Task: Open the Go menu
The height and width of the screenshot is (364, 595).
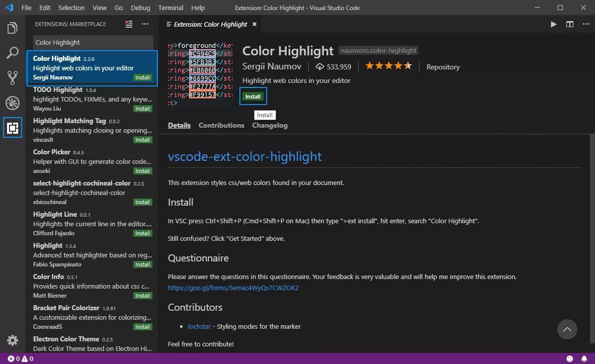Action: coord(119,8)
